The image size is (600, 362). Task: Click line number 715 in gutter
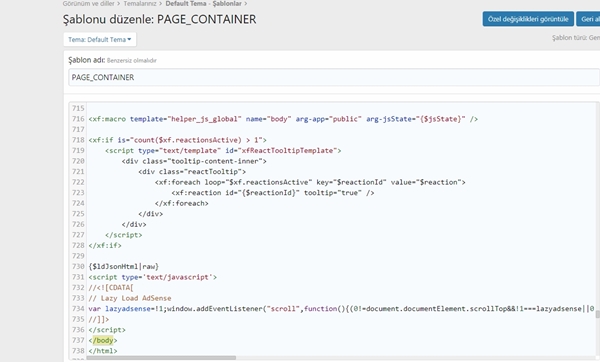(78, 108)
